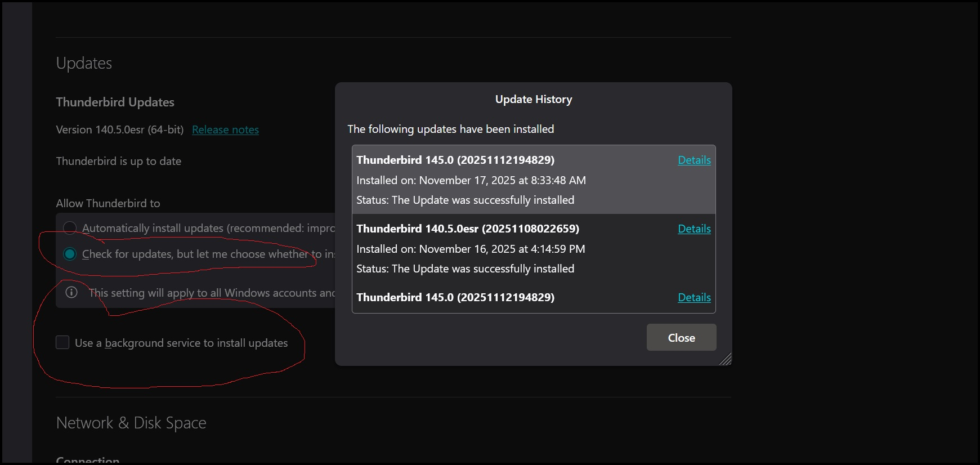The width and height of the screenshot is (980, 465).
Task: Open Details for the update installed November 17
Action: pyautogui.click(x=694, y=160)
